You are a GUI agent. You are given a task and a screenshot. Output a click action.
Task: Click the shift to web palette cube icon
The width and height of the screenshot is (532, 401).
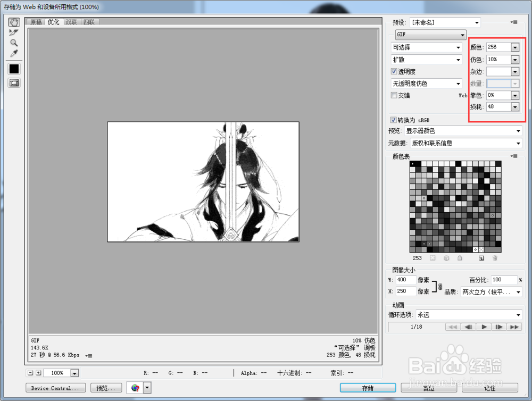[446, 258]
